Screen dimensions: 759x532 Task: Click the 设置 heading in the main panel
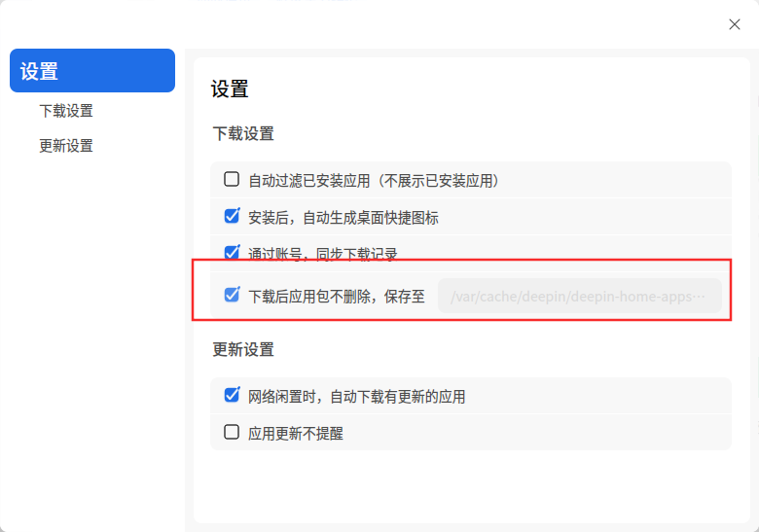[x=230, y=89]
